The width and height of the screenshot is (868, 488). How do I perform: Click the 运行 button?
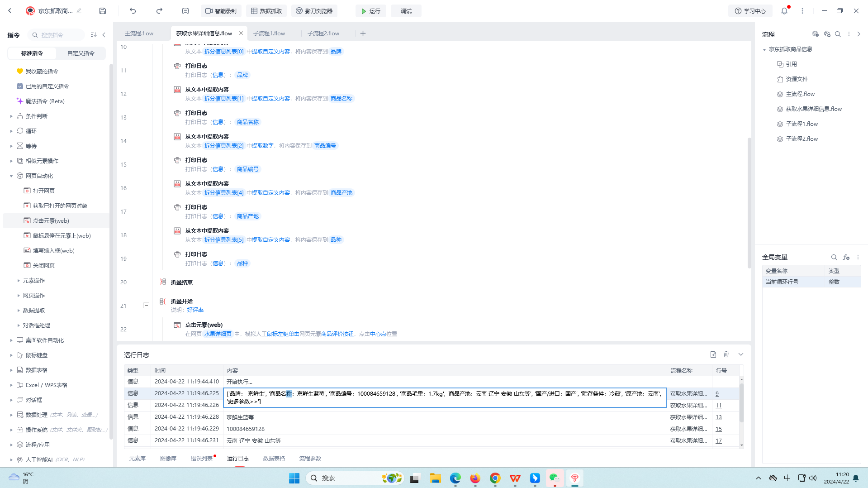click(370, 11)
